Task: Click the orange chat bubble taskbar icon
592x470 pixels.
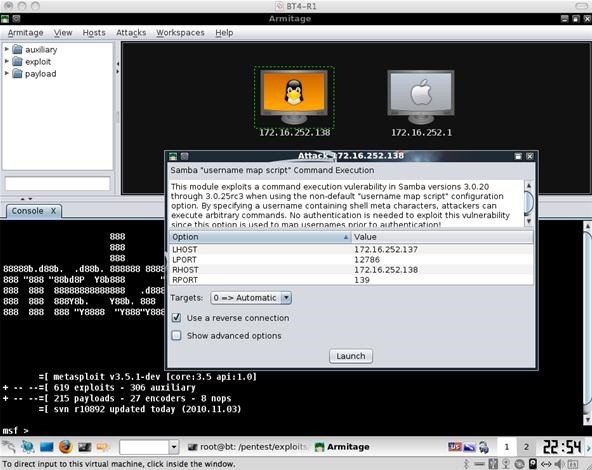Action: 102,447
